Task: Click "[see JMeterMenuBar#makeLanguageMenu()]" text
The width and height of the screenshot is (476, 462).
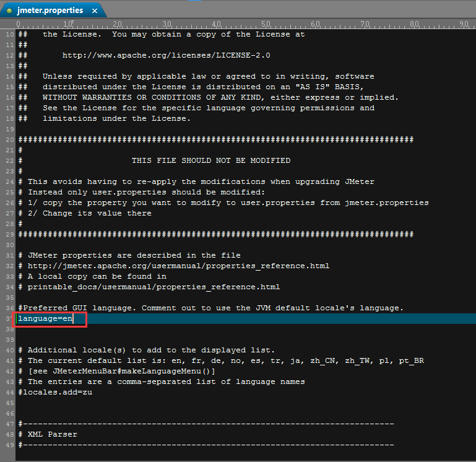Action: tap(121, 371)
